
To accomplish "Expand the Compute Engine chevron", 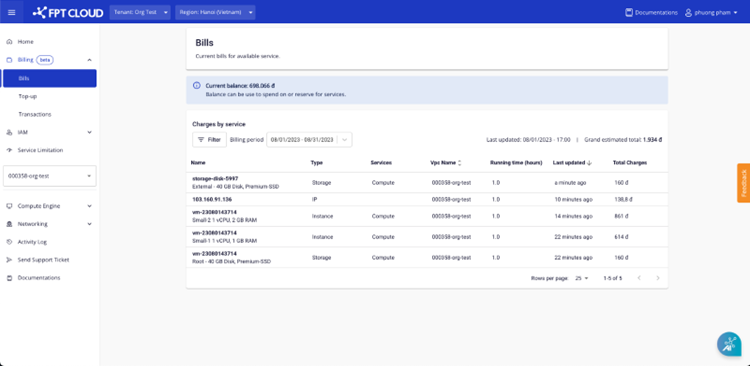I will [89, 206].
